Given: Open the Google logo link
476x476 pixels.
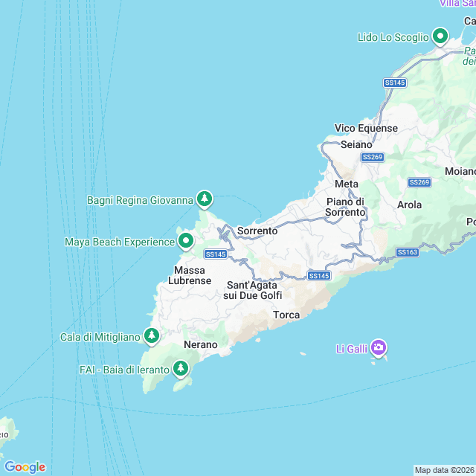Looking at the screenshot, I should (25, 467).
